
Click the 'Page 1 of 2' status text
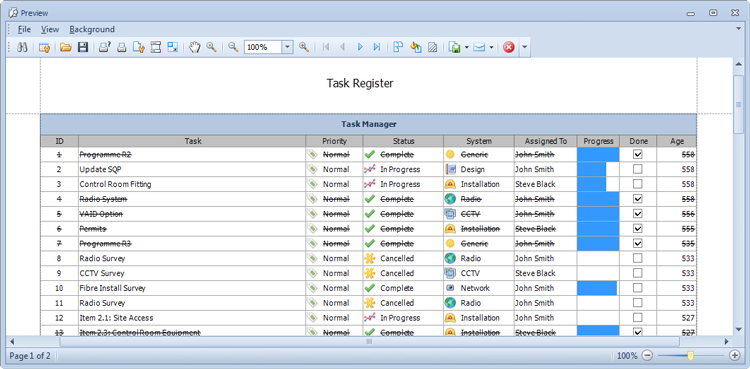(30, 356)
